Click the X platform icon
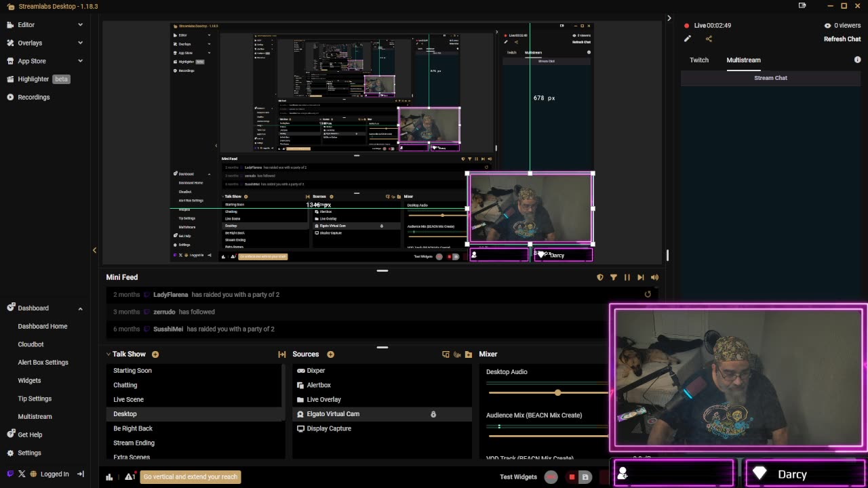 click(x=22, y=474)
